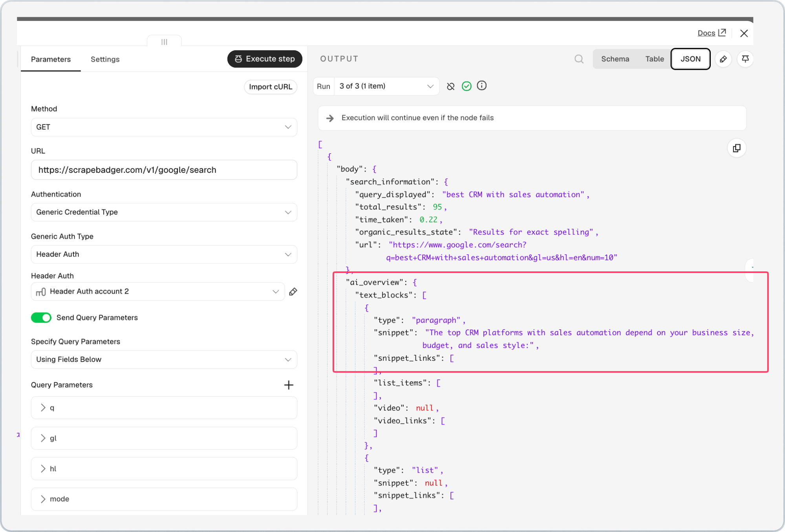
Task: Click the "search_information" key
Action: click(x=390, y=182)
